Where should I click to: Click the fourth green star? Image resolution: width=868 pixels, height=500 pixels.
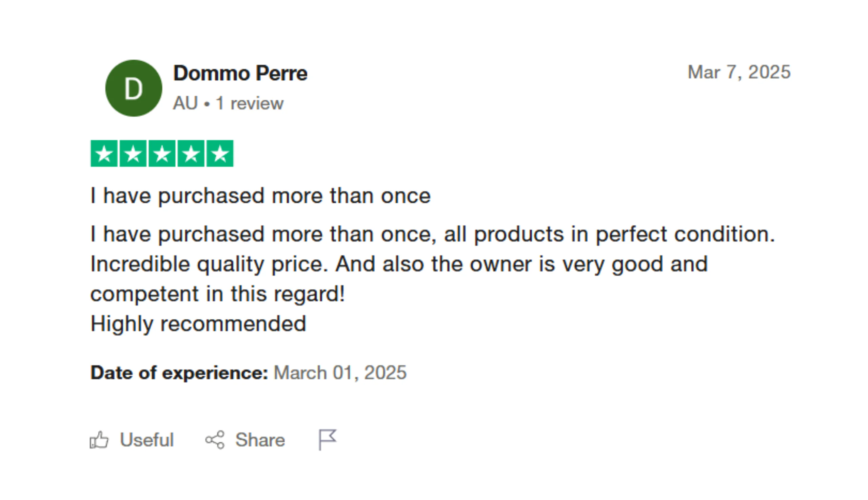tap(191, 154)
